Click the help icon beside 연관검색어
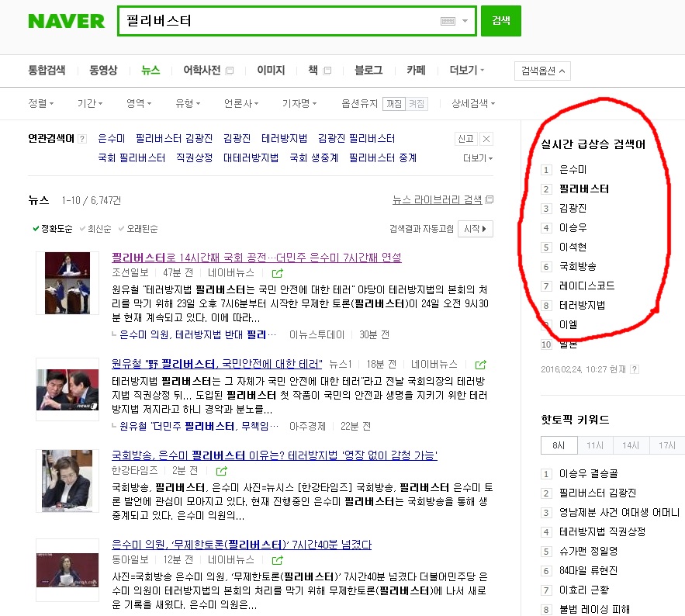The width and height of the screenshot is (685, 616). tap(82, 139)
